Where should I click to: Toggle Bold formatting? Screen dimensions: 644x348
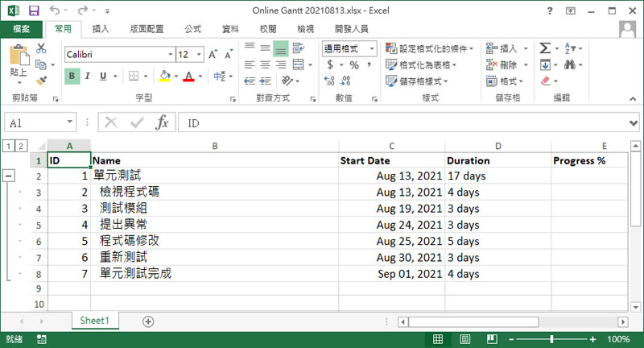point(72,76)
